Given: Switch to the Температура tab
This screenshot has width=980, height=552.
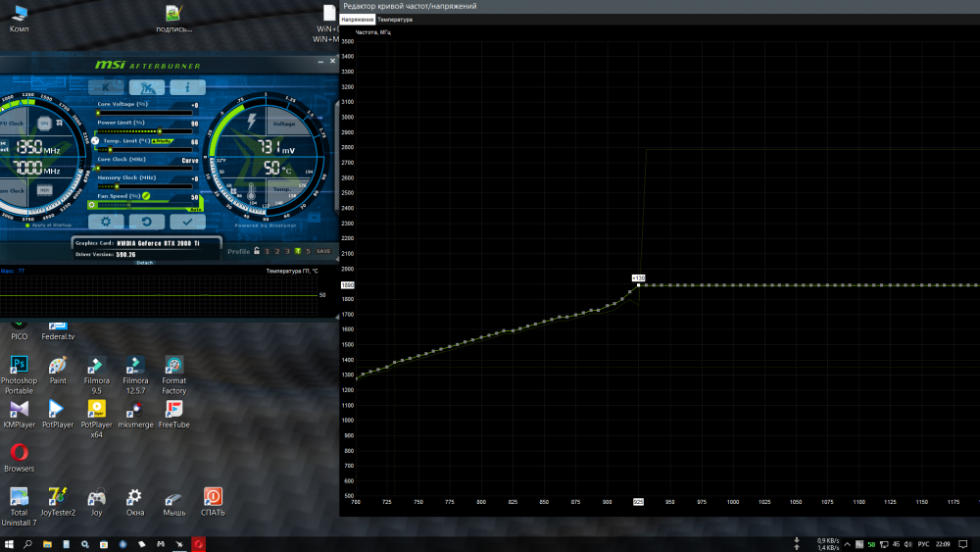Looking at the screenshot, I should 395,20.
